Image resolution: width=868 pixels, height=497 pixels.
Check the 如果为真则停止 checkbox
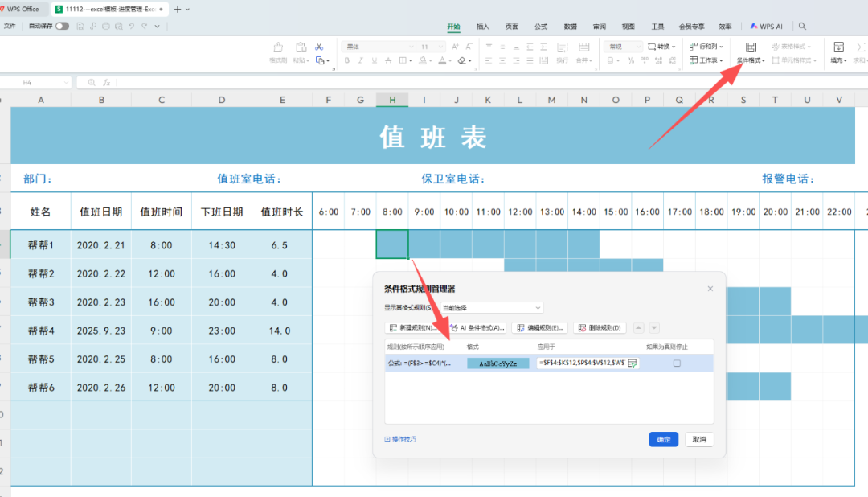pyautogui.click(x=677, y=364)
